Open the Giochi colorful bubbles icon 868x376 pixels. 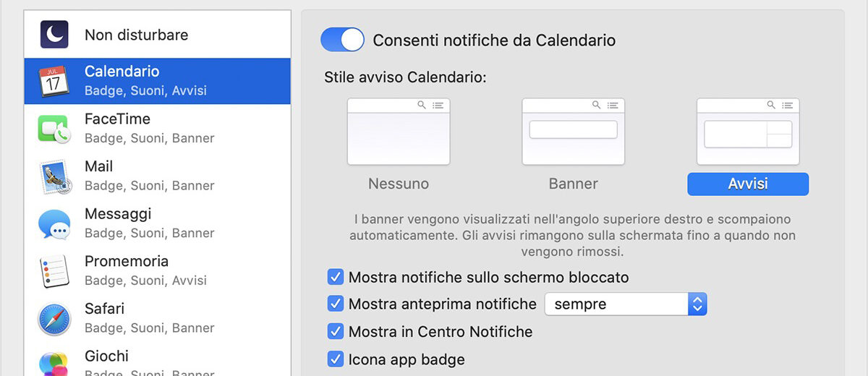point(54,364)
